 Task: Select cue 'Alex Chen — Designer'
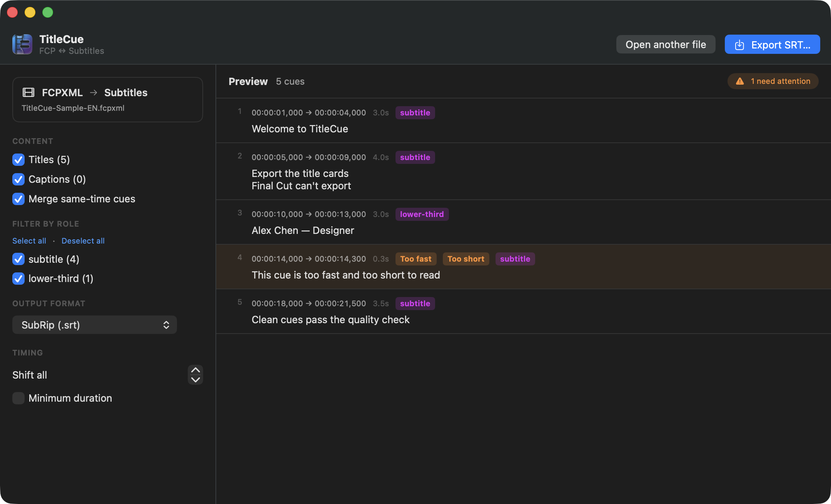(x=524, y=222)
